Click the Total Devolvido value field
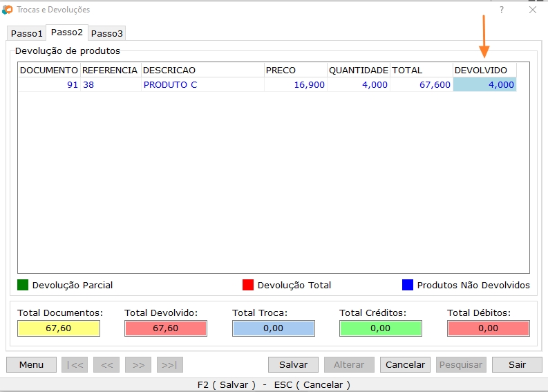 point(166,328)
